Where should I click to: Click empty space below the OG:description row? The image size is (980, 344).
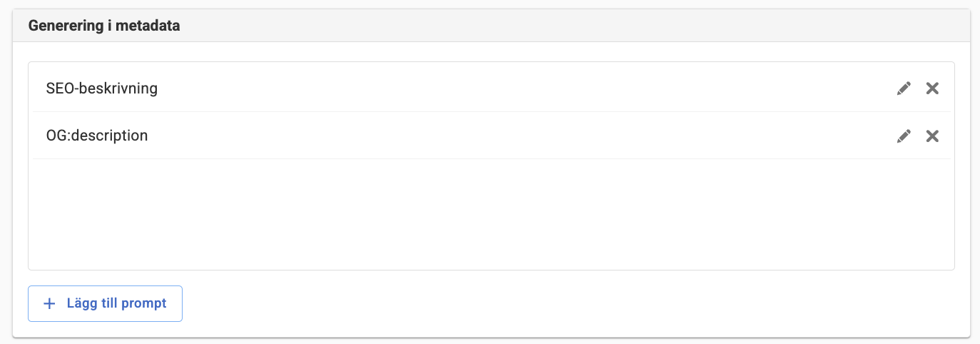point(491,214)
